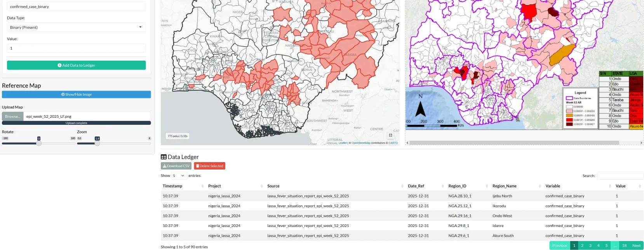Go to ledger page 18
Image resolution: width=644 pixels, height=250 pixels.
[625, 246]
